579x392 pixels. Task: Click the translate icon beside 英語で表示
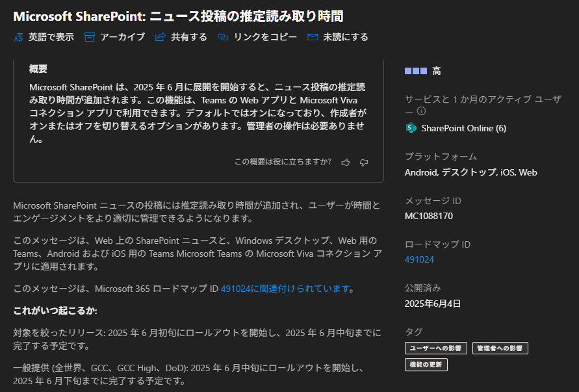pos(18,37)
